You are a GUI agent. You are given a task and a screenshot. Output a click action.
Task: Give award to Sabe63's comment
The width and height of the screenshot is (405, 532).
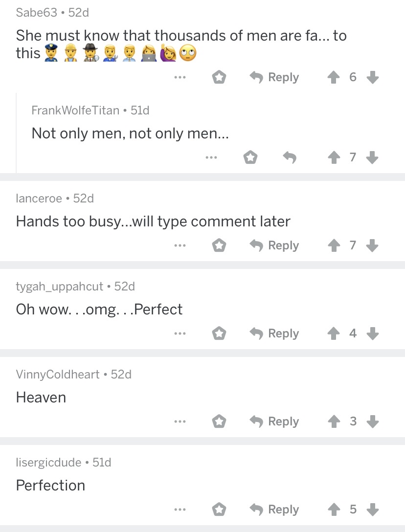pyautogui.click(x=219, y=77)
